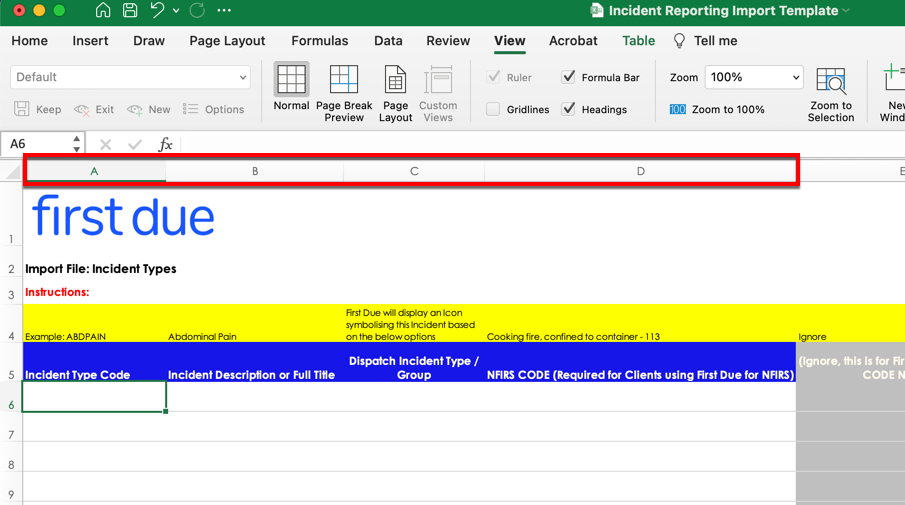Select column B header
This screenshot has width=905, height=505.
(x=255, y=171)
